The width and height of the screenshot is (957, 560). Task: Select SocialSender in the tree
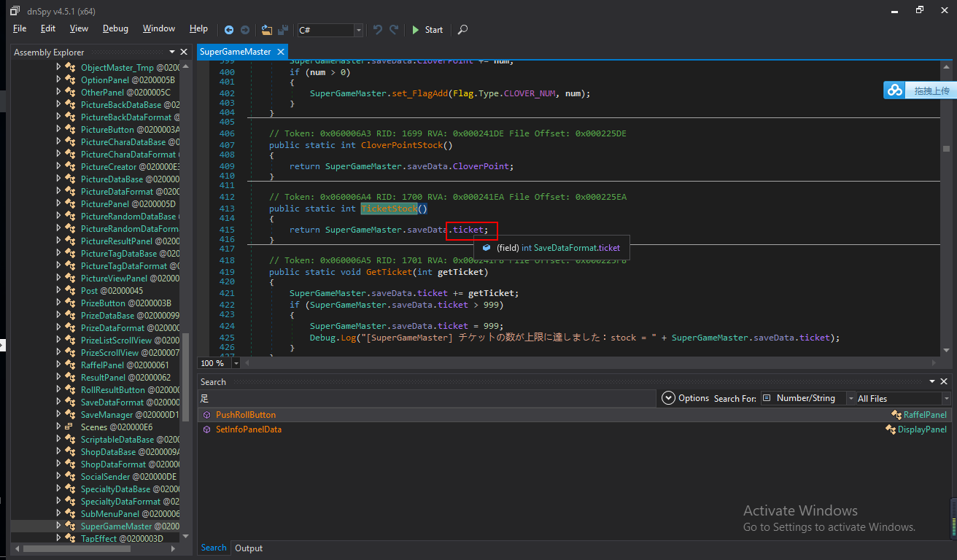point(128,476)
